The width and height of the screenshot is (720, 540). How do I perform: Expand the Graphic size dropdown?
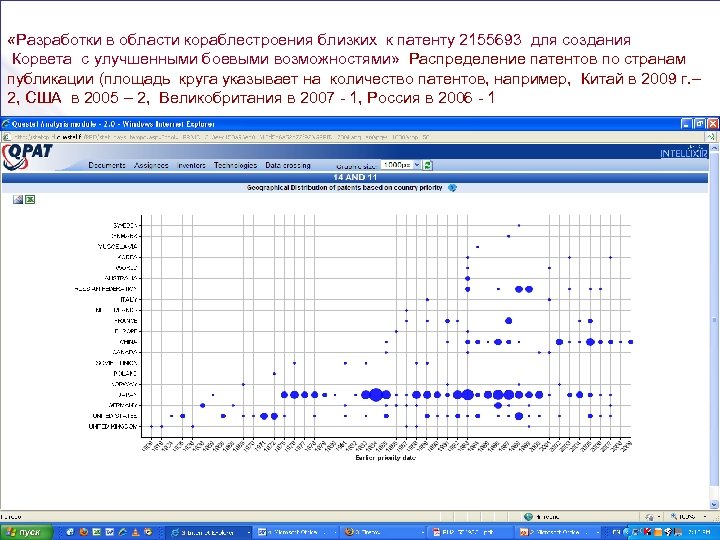(x=401, y=165)
